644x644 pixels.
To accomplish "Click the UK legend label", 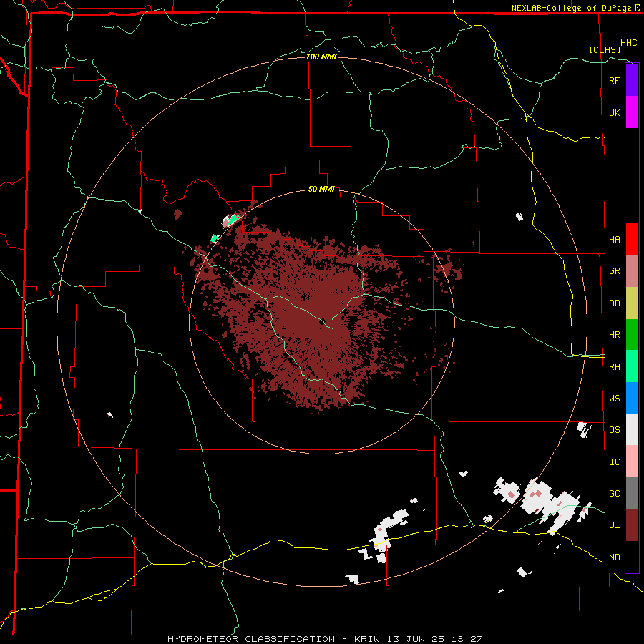I will pyautogui.click(x=614, y=112).
